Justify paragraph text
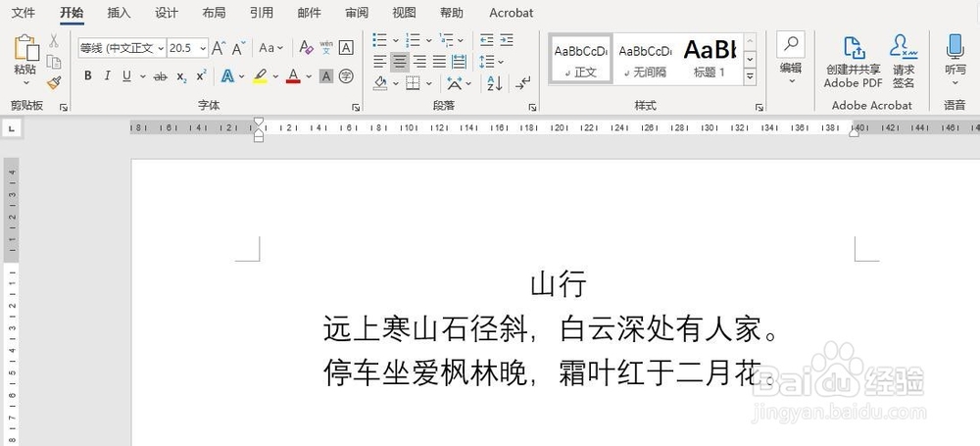Image resolution: width=980 pixels, height=446 pixels. click(x=439, y=62)
